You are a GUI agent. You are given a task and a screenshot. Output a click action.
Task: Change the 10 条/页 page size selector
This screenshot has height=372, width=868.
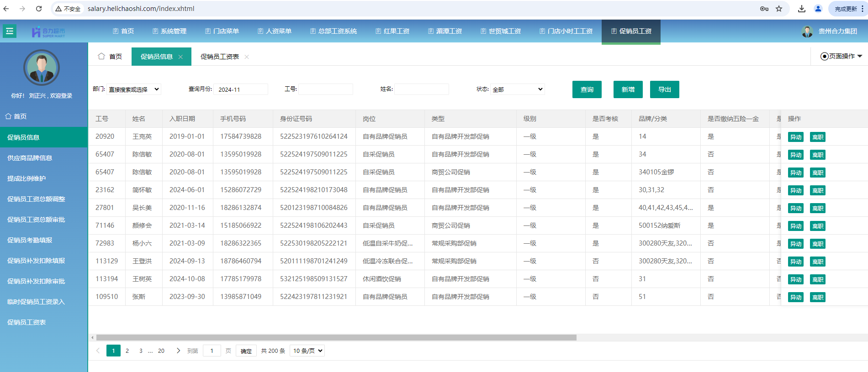pyautogui.click(x=307, y=351)
